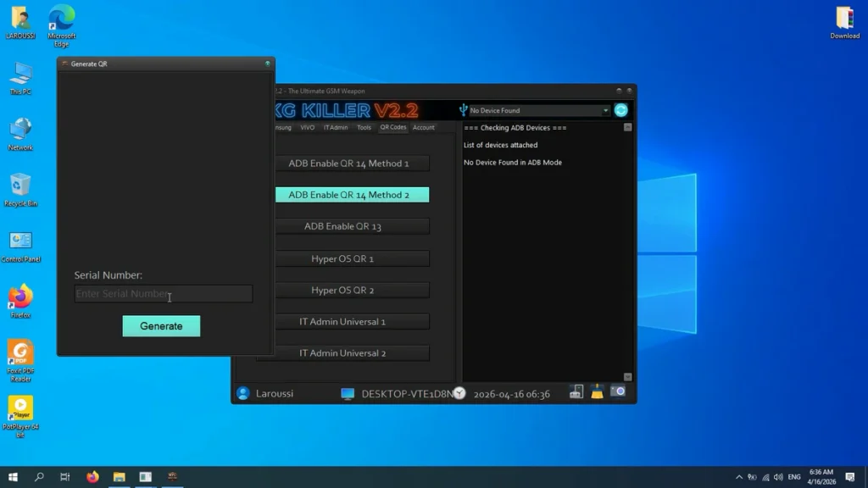Open the Tools tab
This screenshot has width=868, height=488.
pyautogui.click(x=364, y=128)
